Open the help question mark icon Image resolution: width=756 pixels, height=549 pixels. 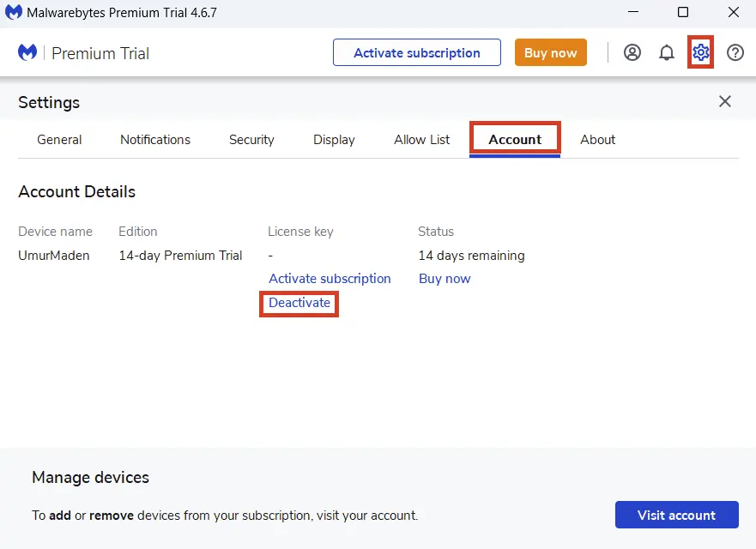tap(735, 52)
